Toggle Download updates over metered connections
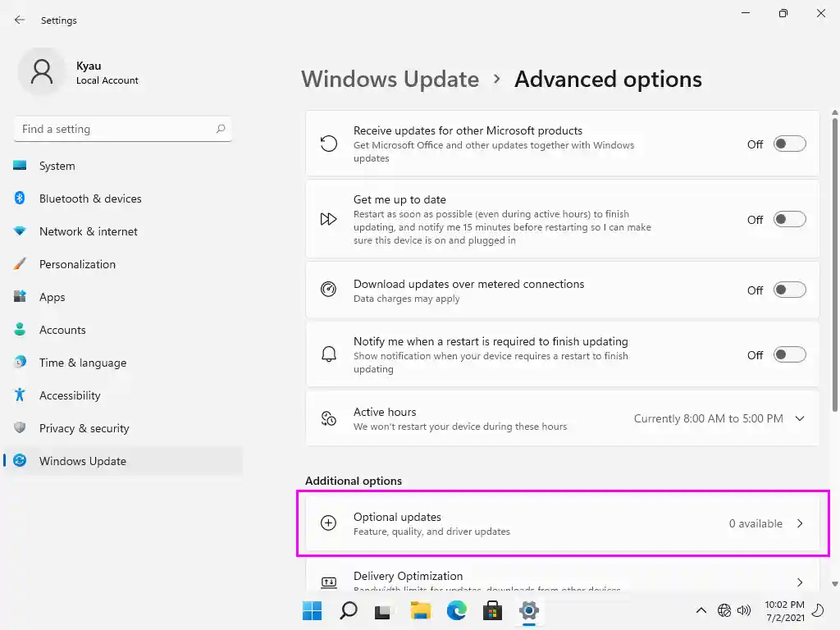Viewport: 840px width, 630px height. pos(790,290)
